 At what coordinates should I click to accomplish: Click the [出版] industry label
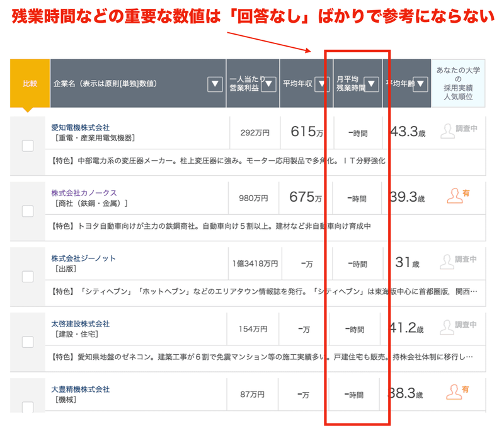tap(66, 268)
